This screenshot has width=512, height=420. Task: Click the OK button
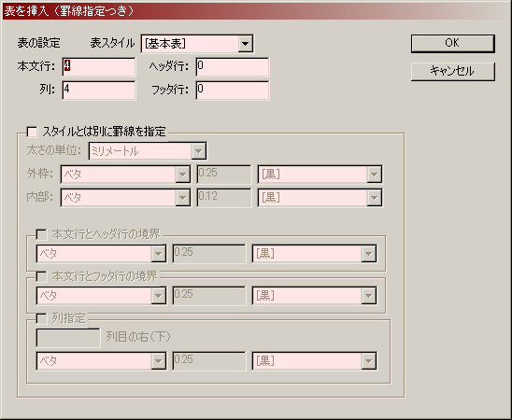click(453, 43)
